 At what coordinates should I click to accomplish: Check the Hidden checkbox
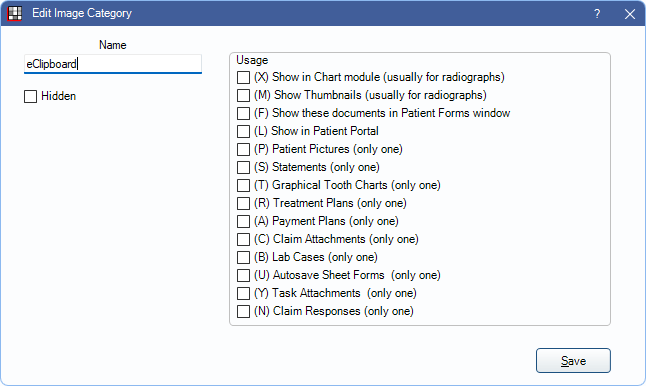point(30,96)
